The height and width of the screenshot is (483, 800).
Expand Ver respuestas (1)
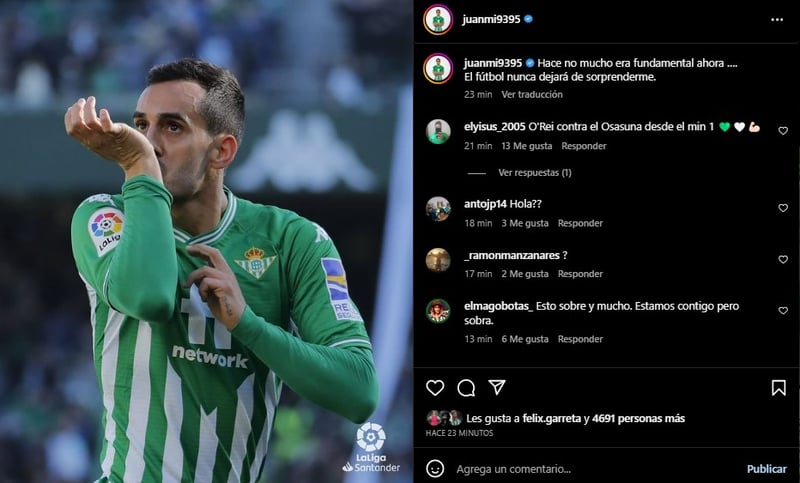click(535, 173)
